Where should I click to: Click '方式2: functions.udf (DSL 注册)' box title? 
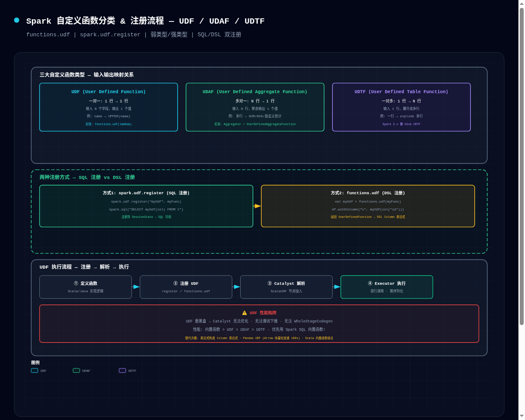point(368,193)
